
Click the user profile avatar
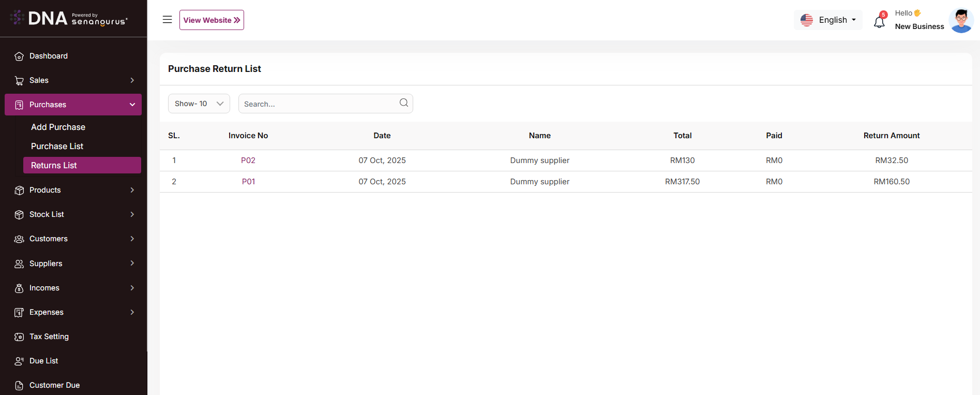click(961, 21)
